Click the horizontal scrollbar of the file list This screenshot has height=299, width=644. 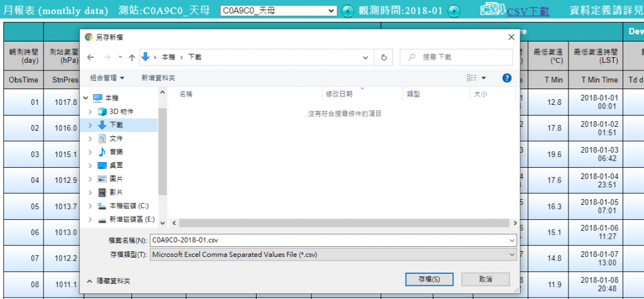(344, 223)
